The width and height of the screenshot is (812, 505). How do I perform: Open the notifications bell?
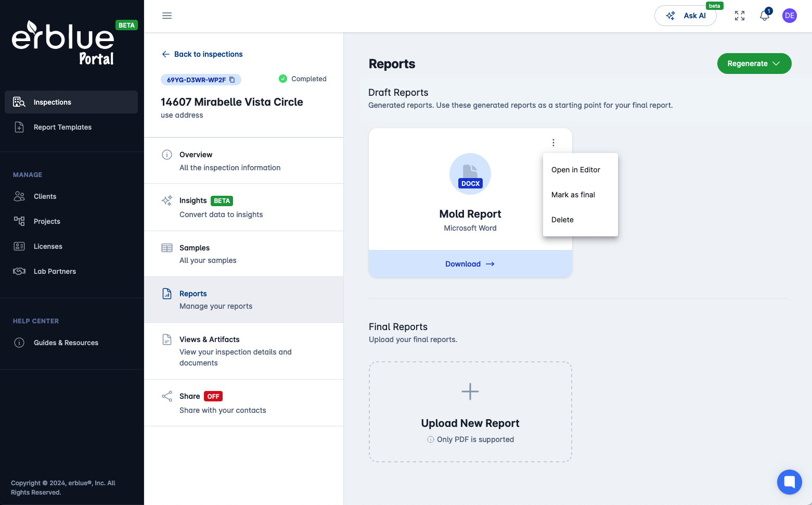coord(765,16)
